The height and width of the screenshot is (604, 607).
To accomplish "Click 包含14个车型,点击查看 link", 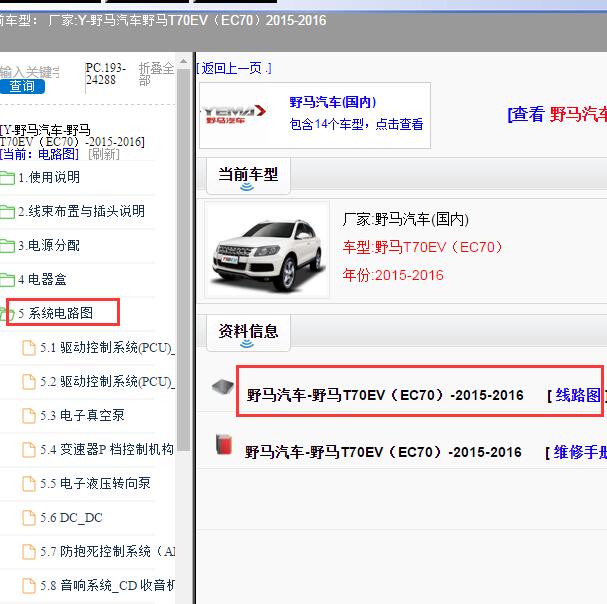I will click(356, 124).
